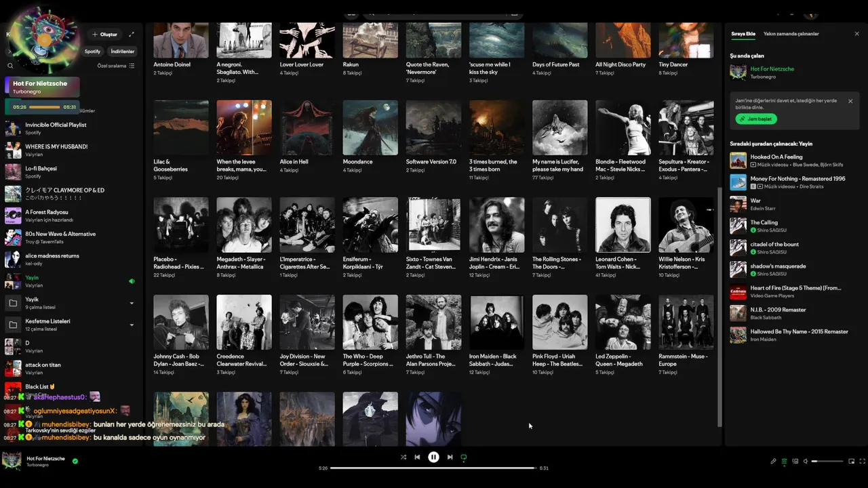Click the Oluştur create button
Image resolution: width=868 pixels, height=488 pixels.
click(x=104, y=35)
